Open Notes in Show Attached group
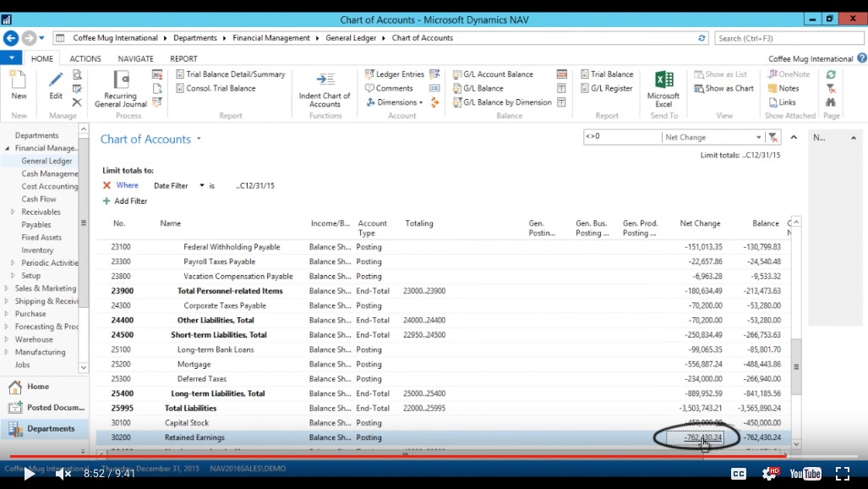Viewport: 868px width, 489px height. click(783, 88)
